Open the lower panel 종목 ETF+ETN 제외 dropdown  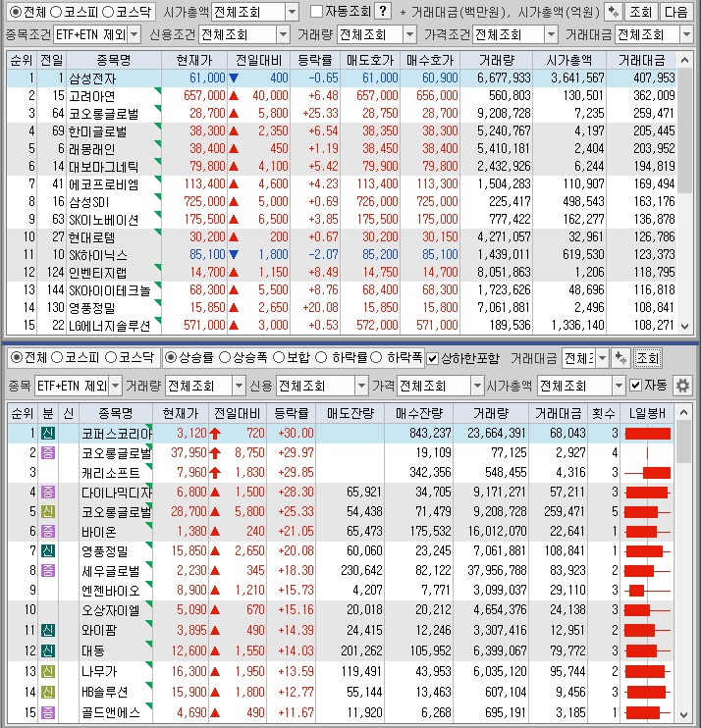pyautogui.click(x=116, y=386)
